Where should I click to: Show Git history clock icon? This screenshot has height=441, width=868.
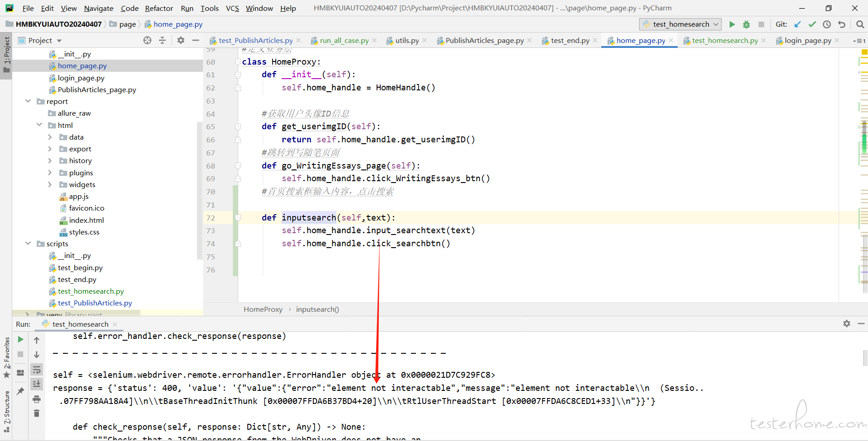pos(827,24)
